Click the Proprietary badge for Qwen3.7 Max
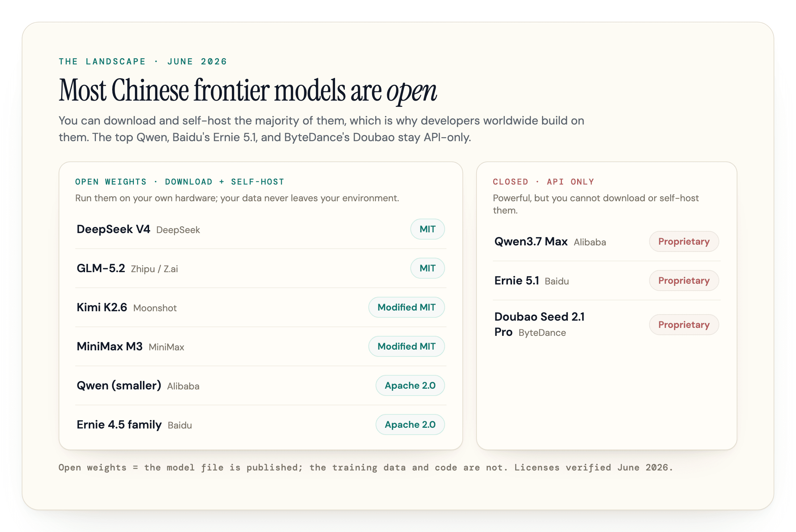This screenshot has width=796, height=532. tap(684, 241)
